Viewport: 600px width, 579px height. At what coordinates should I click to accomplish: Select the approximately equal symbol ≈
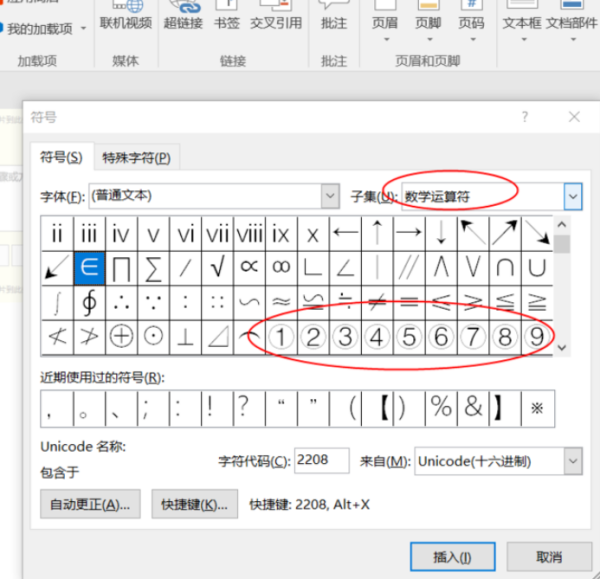coord(281,303)
